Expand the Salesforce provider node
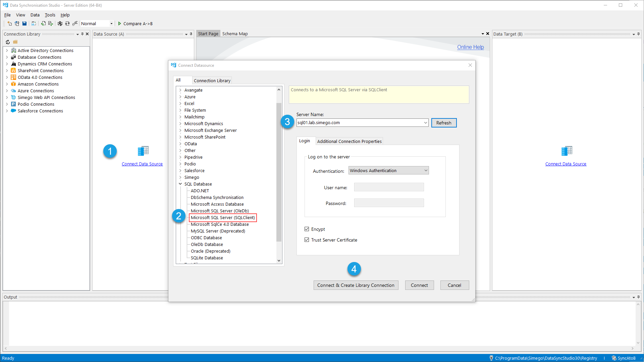The image size is (644, 362). (x=180, y=170)
